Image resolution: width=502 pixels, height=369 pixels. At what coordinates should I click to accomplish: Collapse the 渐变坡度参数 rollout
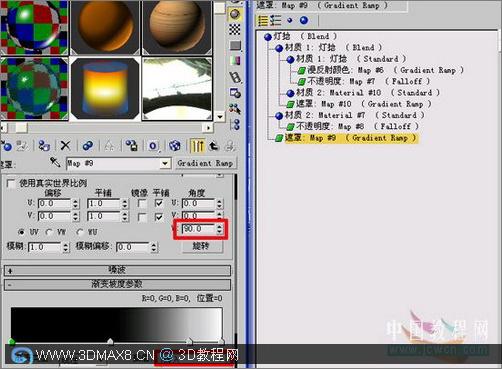pyautogui.click(x=117, y=284)
